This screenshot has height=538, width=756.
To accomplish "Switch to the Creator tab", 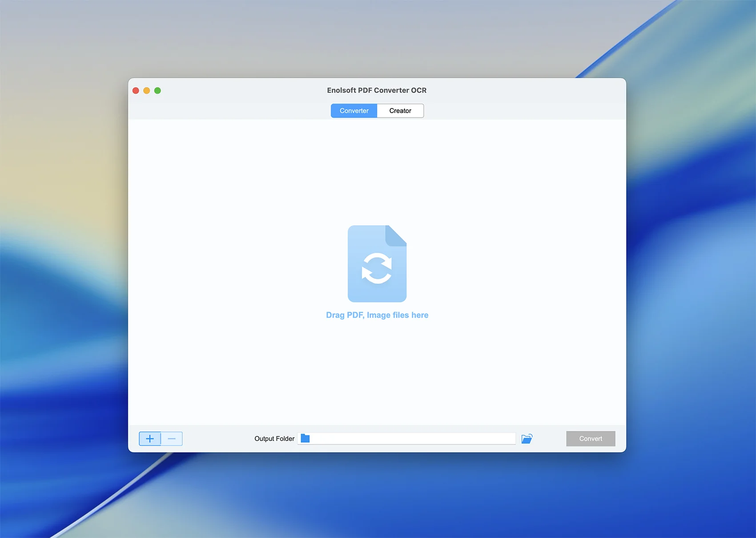I will (x=400, y=111).
